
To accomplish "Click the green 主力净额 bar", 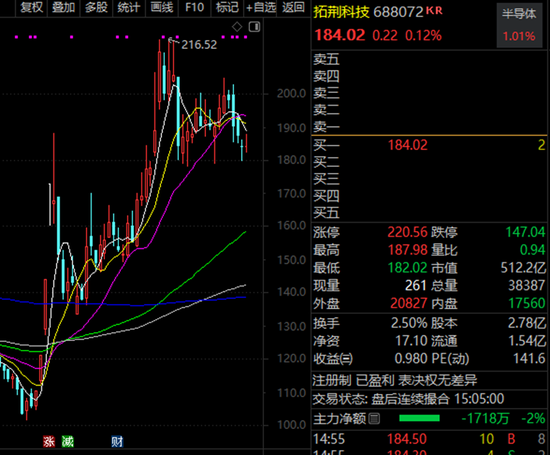I will [x=419, y=418].
